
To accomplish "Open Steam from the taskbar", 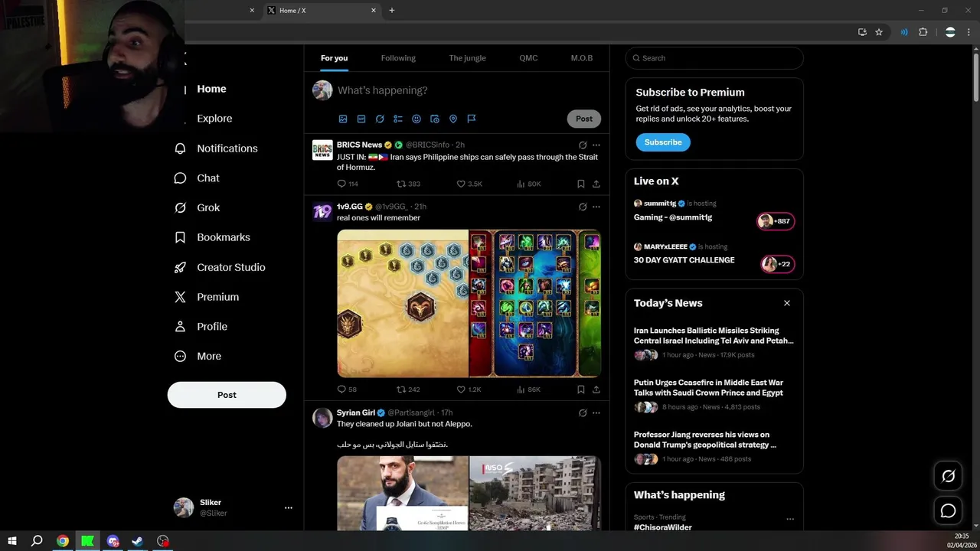I will (138, 541).
